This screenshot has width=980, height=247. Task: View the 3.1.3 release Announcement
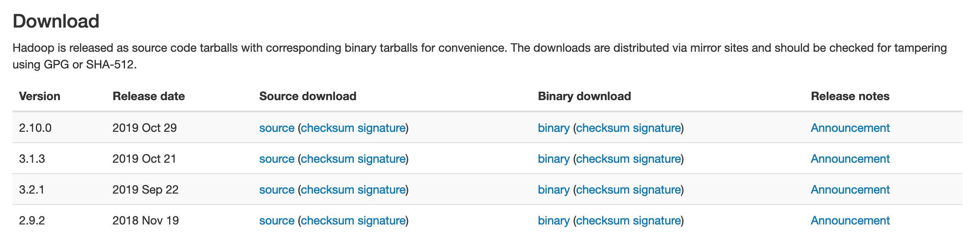(x=850, y=159)
